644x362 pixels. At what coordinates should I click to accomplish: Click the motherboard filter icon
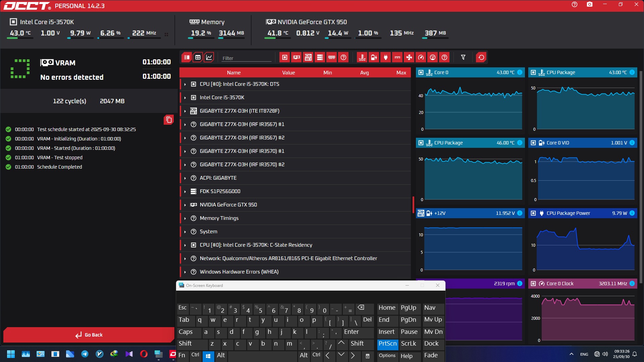pyautogui.click(x=308, y=57)
